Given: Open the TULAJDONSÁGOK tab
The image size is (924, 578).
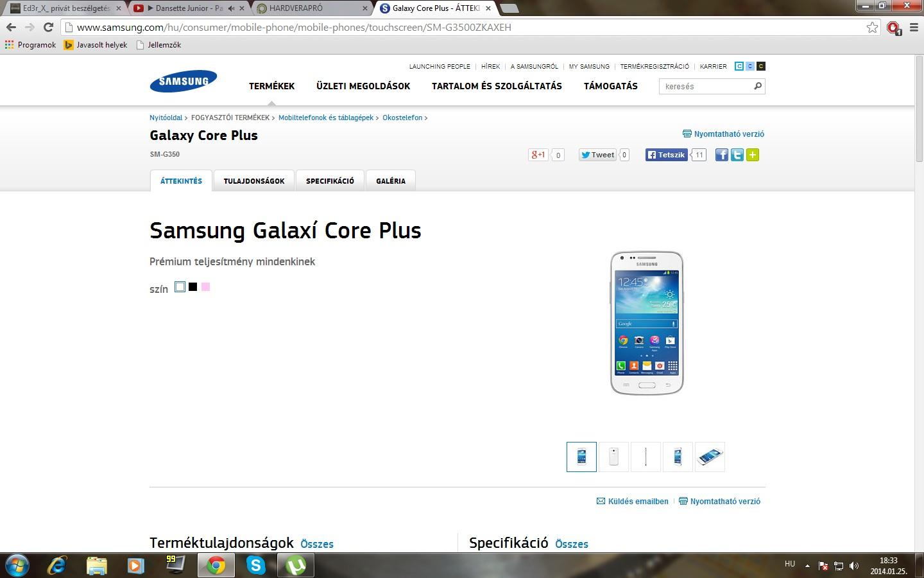Looking at the screenshot, I should pos(254,181).
